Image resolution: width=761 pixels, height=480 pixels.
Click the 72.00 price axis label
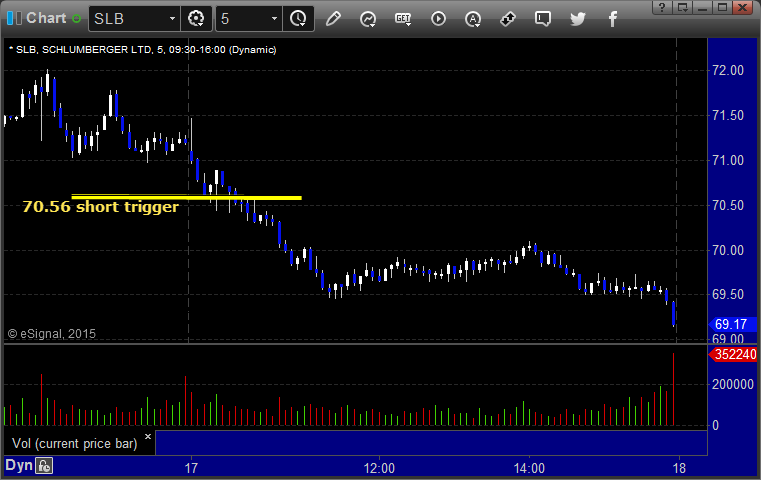[728, 70]
